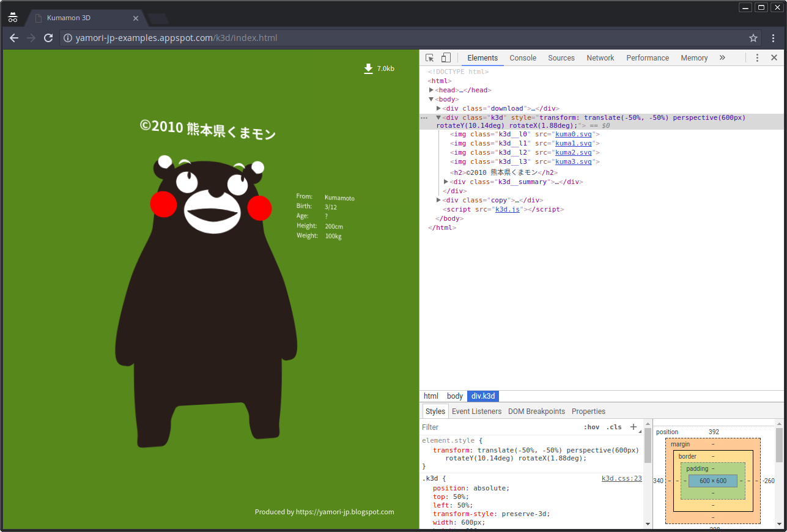Click the node actions ellipsis beside div.k3d
The height and width of the screenshot is (532, 787).
coord(424,117)
